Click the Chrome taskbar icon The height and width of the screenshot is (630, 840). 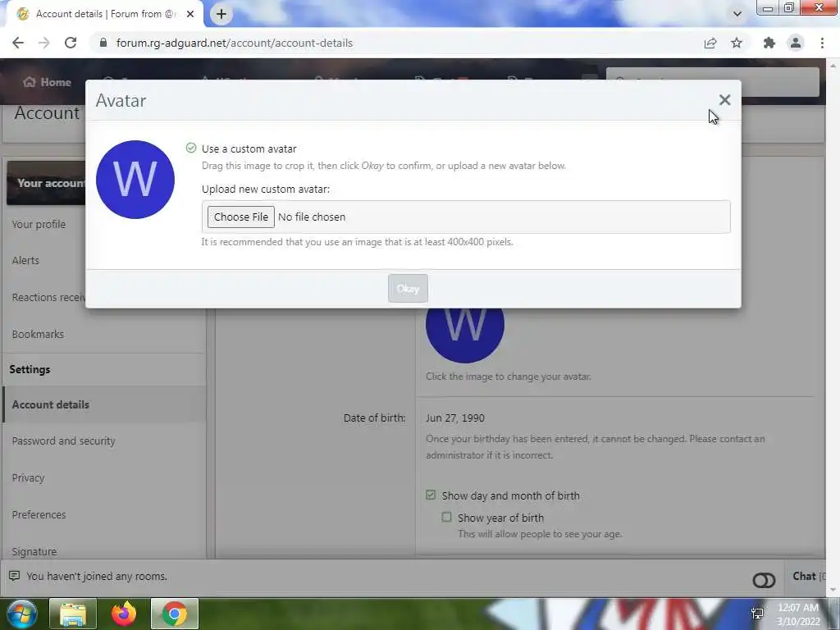coord(175,614)
